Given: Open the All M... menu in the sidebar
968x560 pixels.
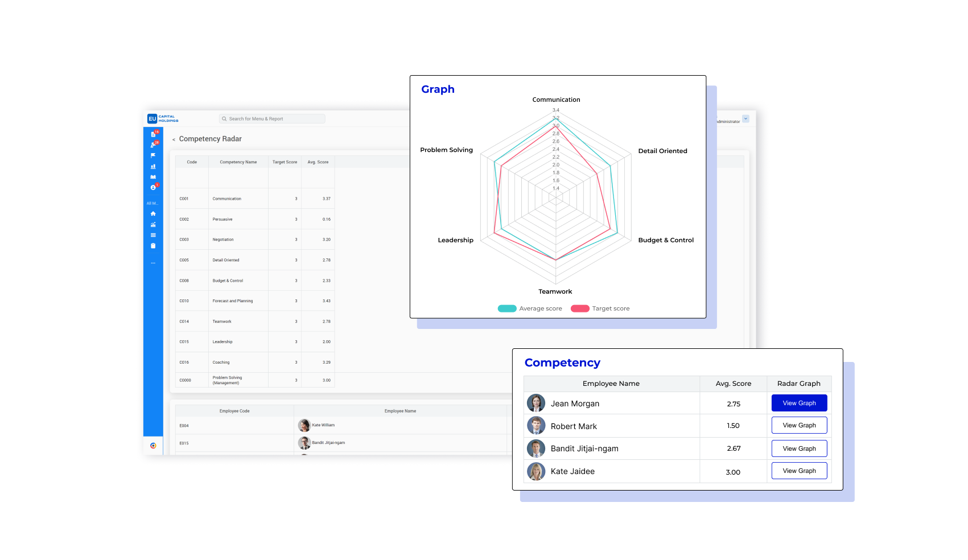Looking at the screenshot, I should [153, 203].
